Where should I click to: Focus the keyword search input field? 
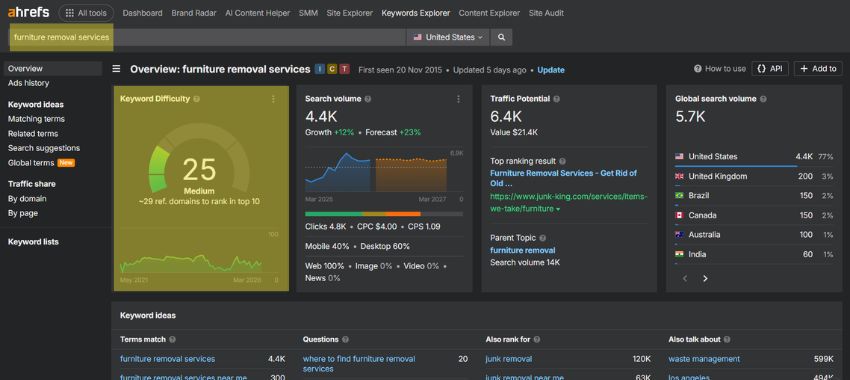pyautogui.click(x=208, y=37)
